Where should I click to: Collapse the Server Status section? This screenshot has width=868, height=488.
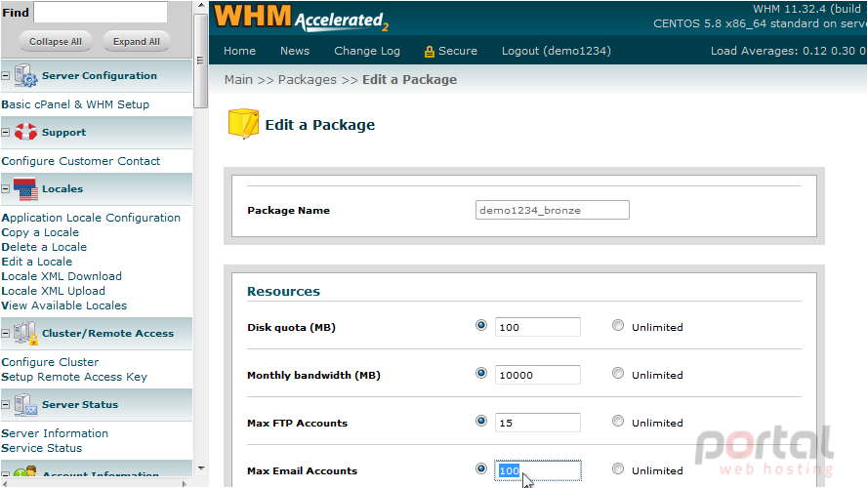tap(6, 404)
